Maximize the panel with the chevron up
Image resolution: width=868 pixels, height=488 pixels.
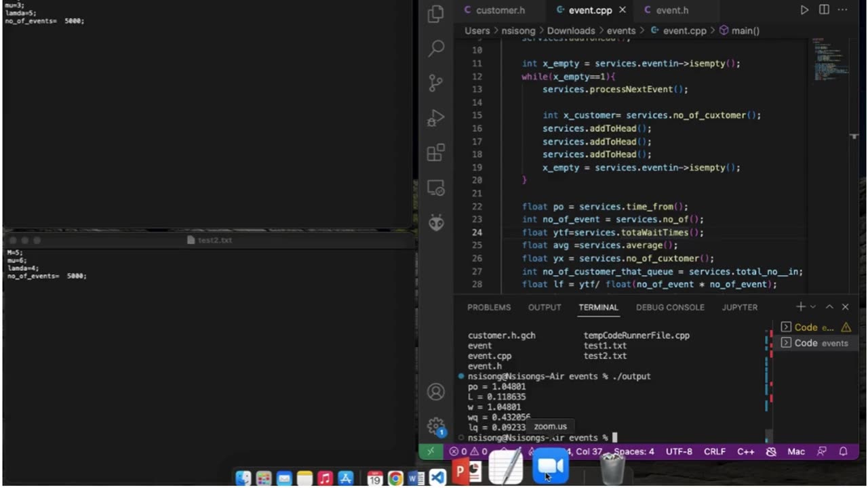pyautogui.click(x=829, y=307)
